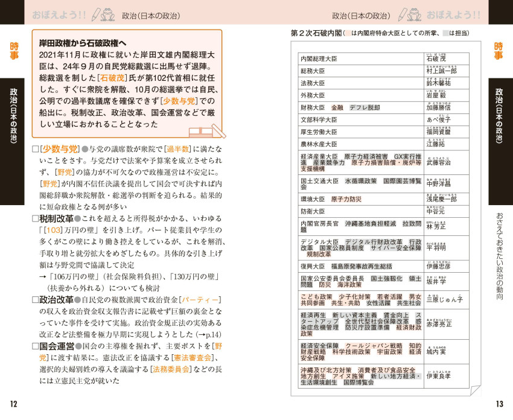Click the pencil icon in the left page header
513x420 pixels.
[x=96, y=15]
